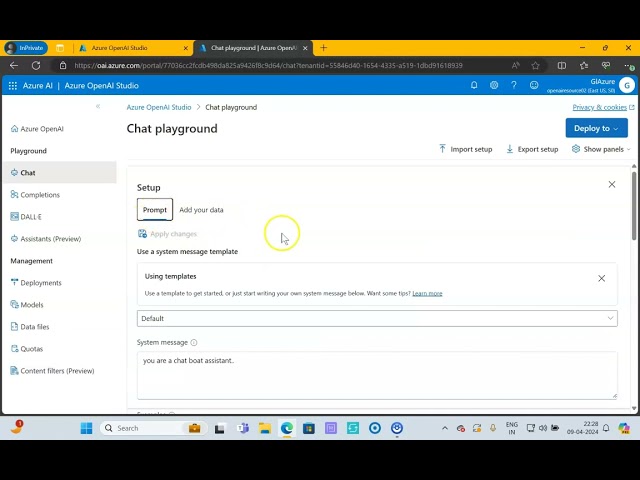Screen dimensions: 640x480
Task: Collapse the left navigation pane
Action: pos(98,107)
